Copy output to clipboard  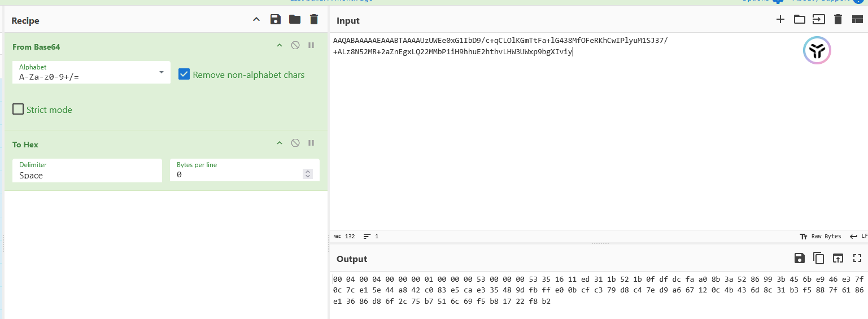818,259
